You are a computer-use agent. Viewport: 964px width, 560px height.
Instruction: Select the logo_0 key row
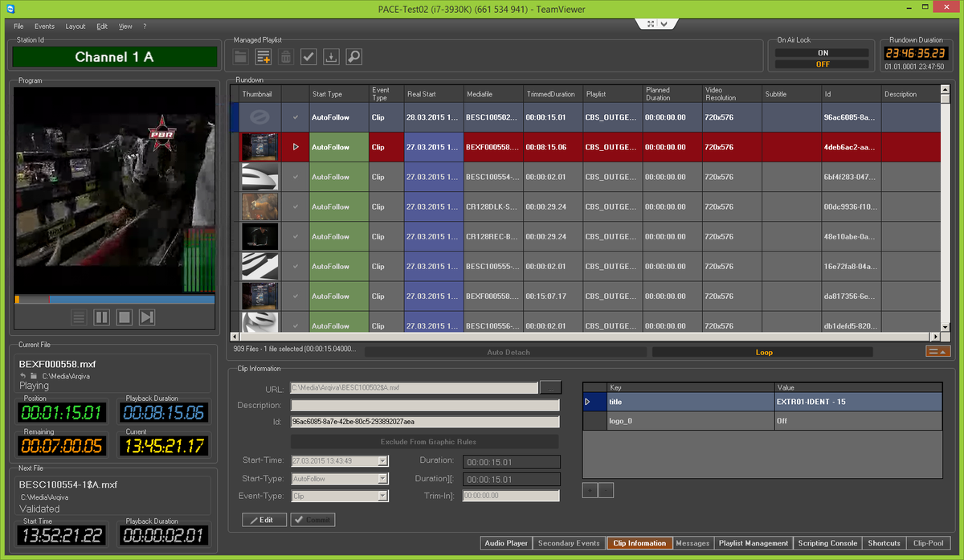[762, 420]
